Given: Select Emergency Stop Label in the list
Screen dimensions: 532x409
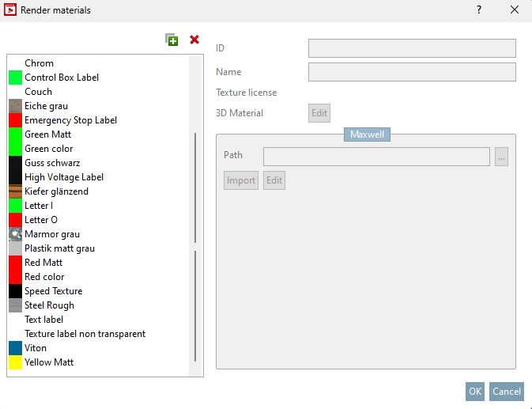Looking at the screenshot, I should (x=70, y=120).
